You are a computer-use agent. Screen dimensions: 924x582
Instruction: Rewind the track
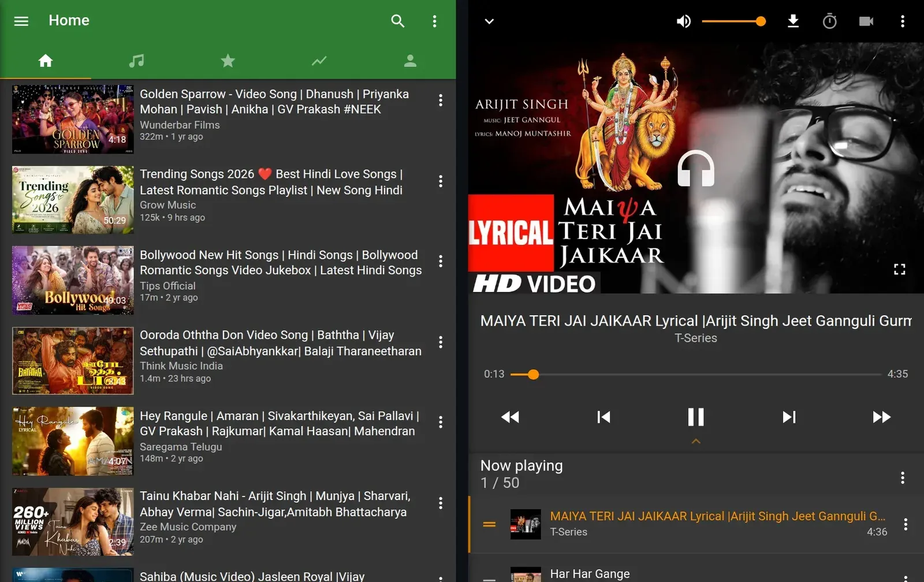coord(510,417)
